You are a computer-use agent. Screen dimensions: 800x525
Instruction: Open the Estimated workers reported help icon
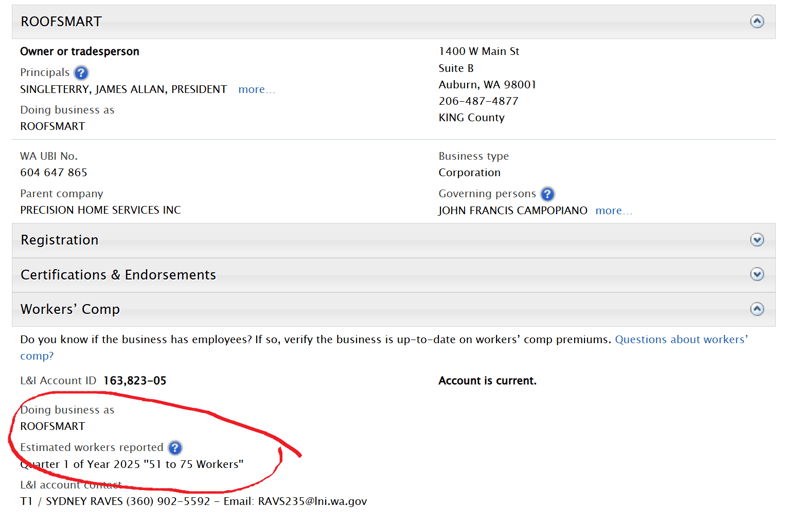[175, 448]
